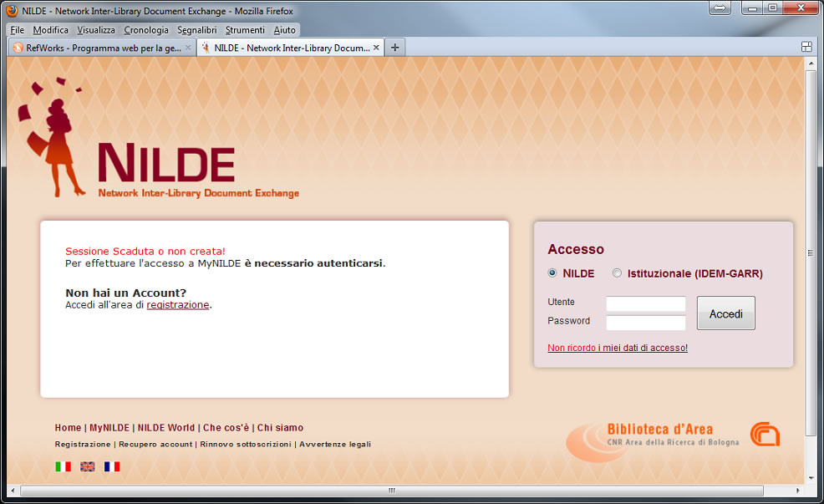Open the Strumenti menu
This screenshot has height=504, width=824.
245,30
